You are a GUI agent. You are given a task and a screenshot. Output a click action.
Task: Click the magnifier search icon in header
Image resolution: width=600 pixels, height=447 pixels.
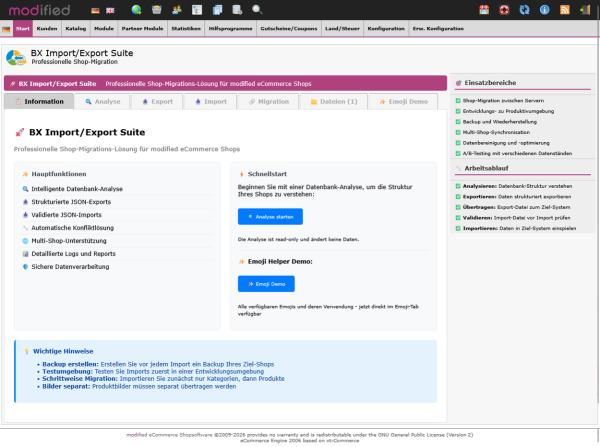[x=257, y=10]
